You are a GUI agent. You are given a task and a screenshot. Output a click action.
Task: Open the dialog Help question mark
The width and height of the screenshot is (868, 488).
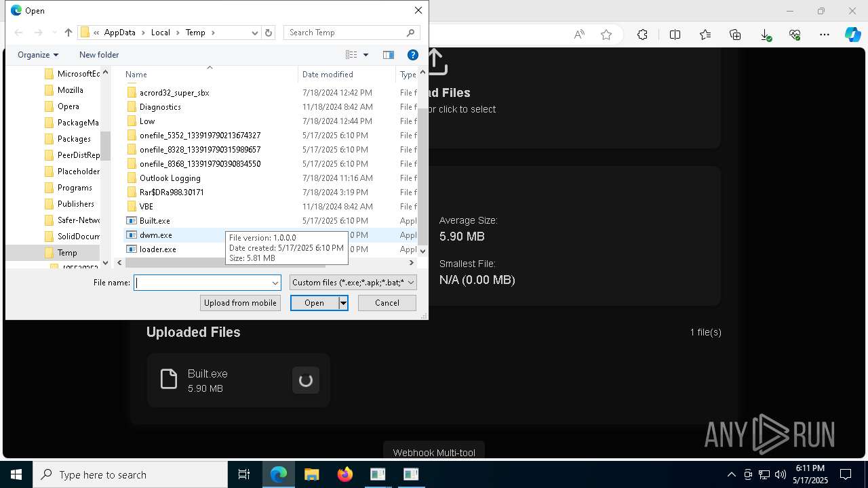[x=412, y=55]
